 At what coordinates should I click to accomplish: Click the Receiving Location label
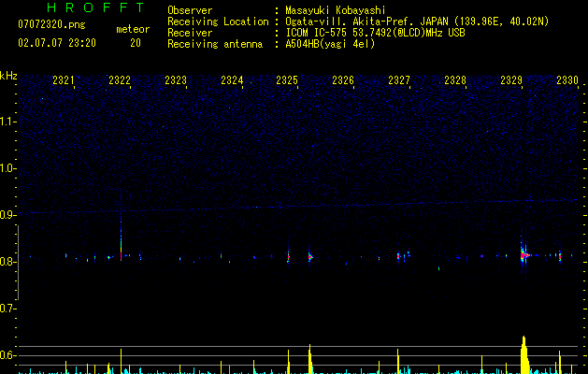click(x=218, y=22)
